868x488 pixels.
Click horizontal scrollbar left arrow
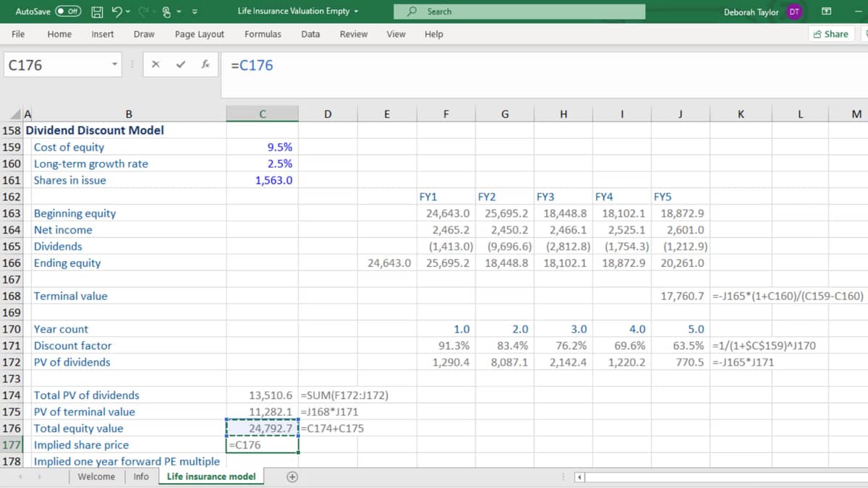click(579, 477)
